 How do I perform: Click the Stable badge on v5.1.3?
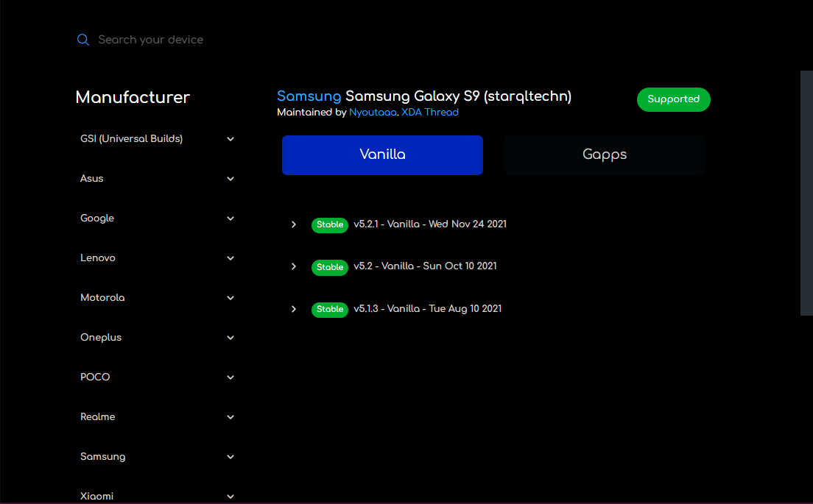(330, 309)
